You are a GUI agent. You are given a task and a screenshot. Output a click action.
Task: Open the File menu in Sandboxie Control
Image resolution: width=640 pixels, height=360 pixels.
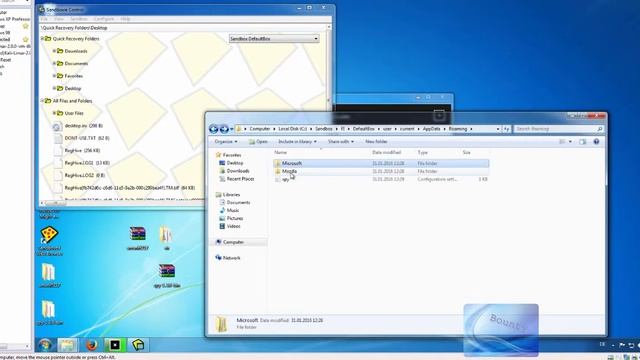(44, 19)
